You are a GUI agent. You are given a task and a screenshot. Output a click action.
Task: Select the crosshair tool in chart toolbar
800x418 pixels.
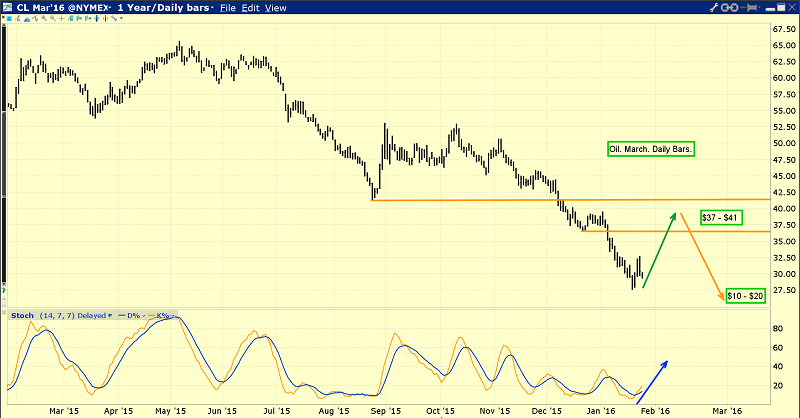[62, 18]
